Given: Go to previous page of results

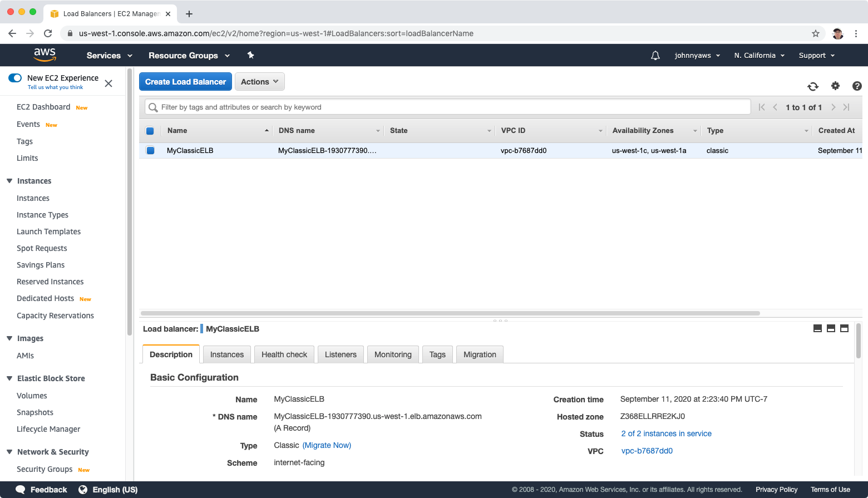Looking at the screenshot, I should (775, 107).
